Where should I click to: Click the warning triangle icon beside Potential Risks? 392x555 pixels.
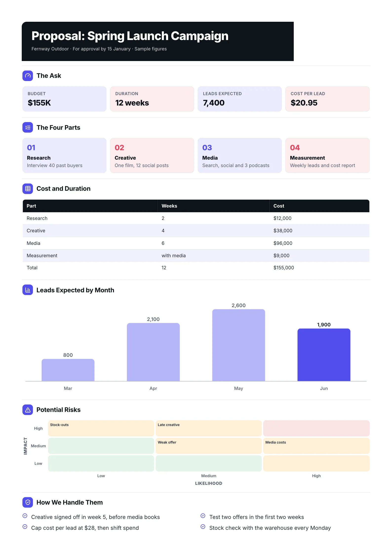[28, 410]
